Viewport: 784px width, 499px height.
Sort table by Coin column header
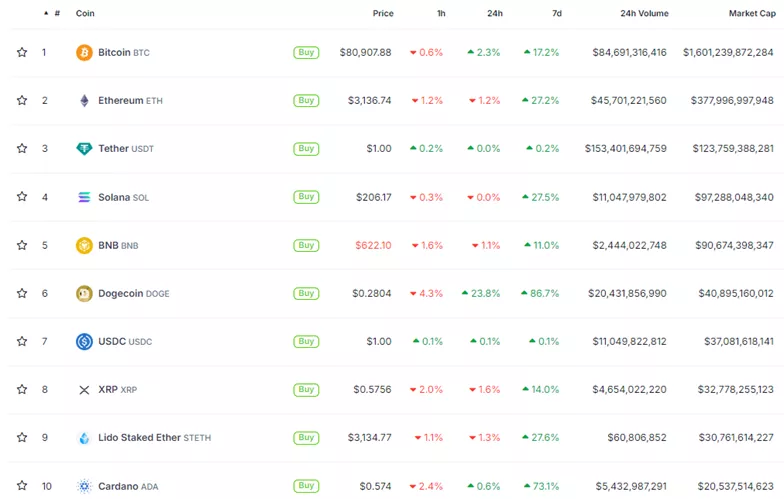tap(85, 14)
